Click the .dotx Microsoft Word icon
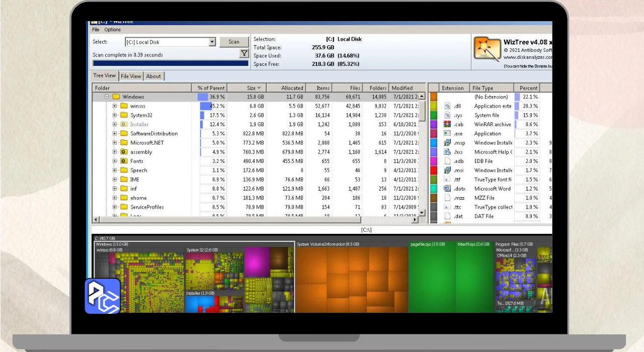This screenshot has width=644, height=352. coord(447,189)
